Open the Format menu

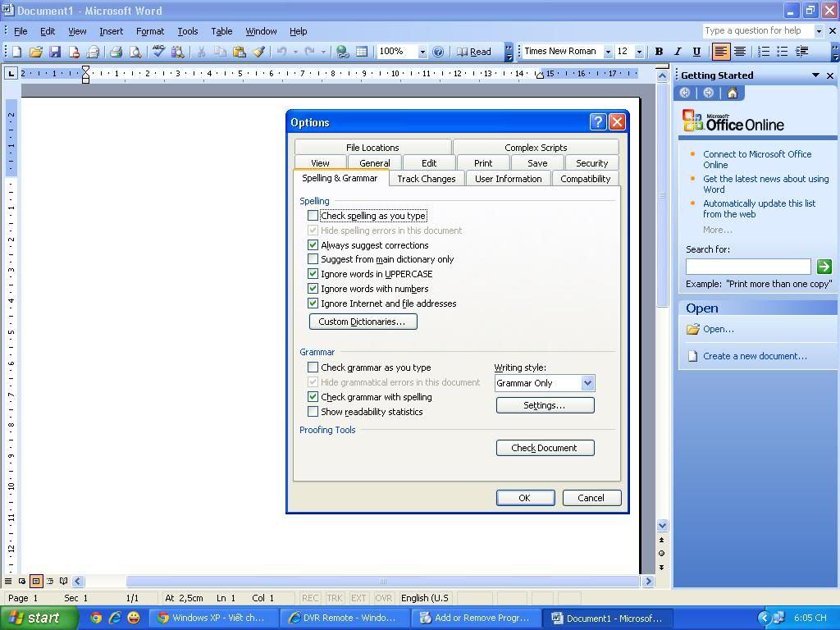click(x=150, y=31)
